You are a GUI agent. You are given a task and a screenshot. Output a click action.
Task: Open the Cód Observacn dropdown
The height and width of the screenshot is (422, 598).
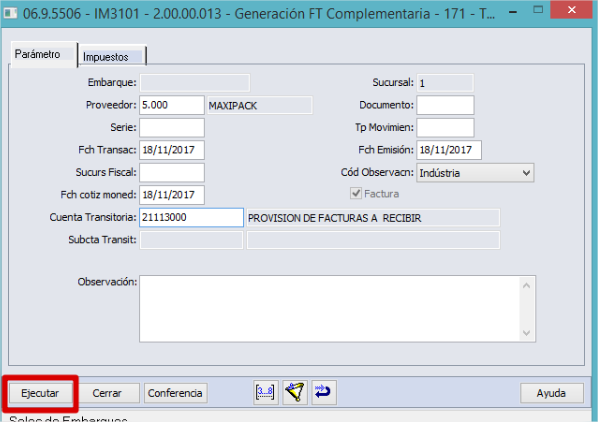[x=475, y=173]
